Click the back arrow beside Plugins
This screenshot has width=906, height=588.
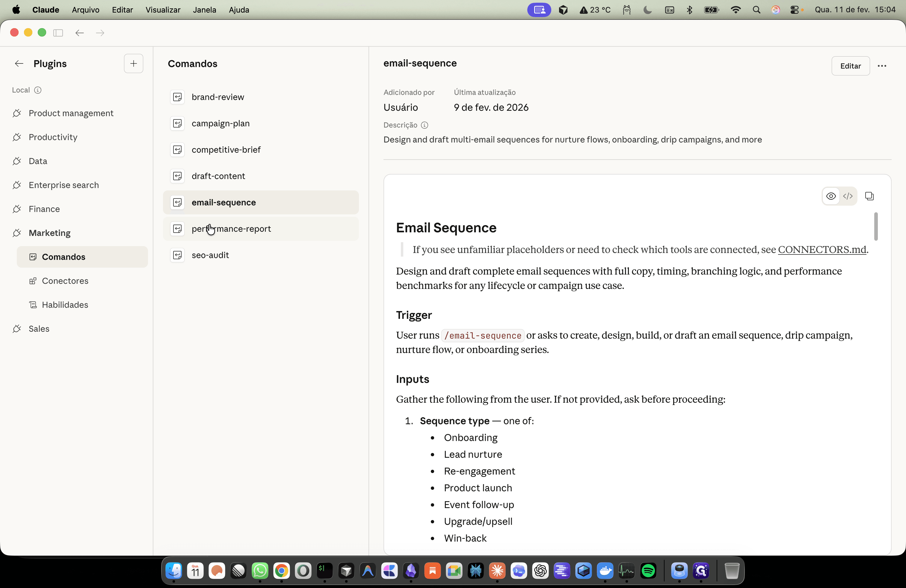(19, 63)
